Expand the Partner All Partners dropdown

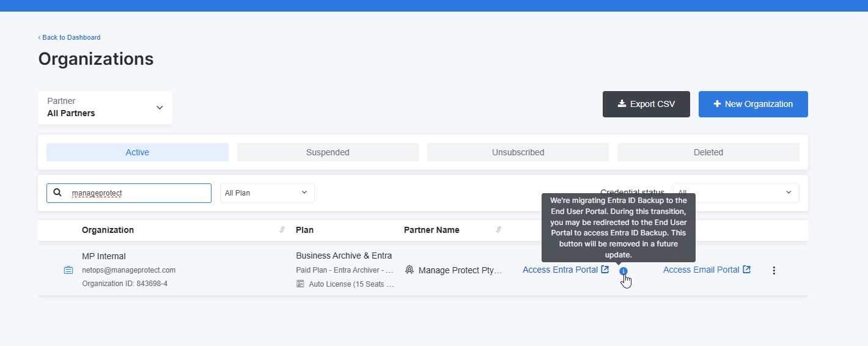tap(105, 108)
